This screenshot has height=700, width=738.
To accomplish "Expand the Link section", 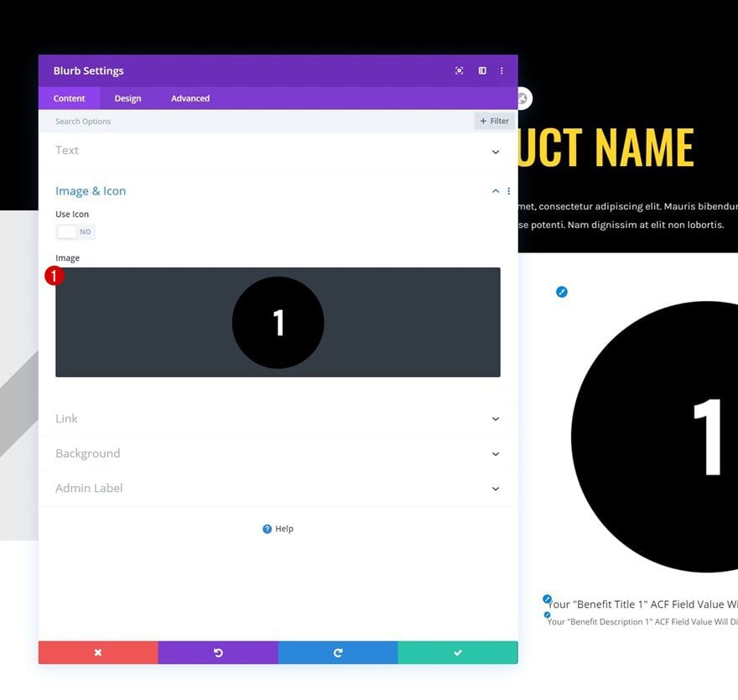I will (278, 418).
